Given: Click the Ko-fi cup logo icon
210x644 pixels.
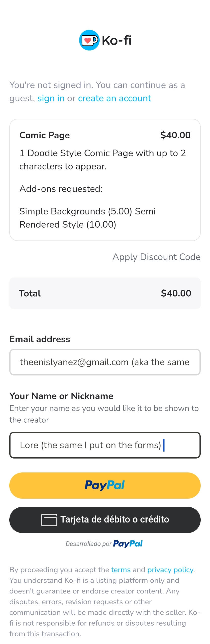Looking at the screenshot, I should pyautogui.click(x=89, y=40).
